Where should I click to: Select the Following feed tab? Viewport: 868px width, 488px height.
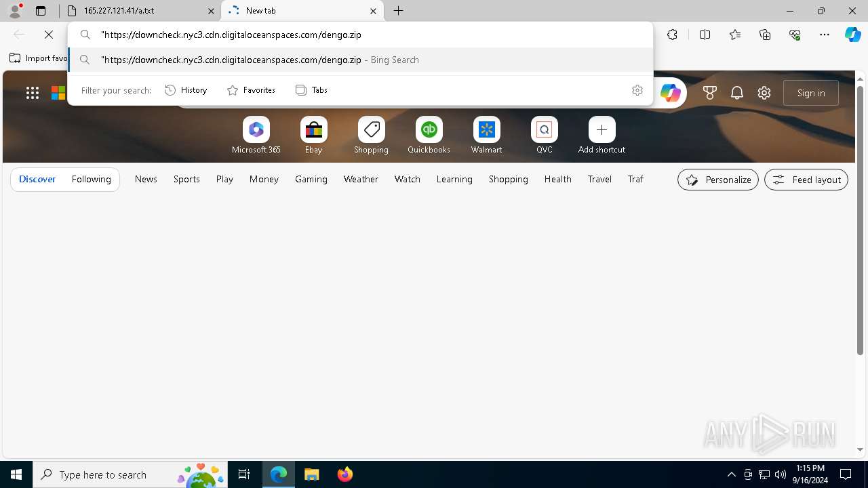click(x=92, y=180)
